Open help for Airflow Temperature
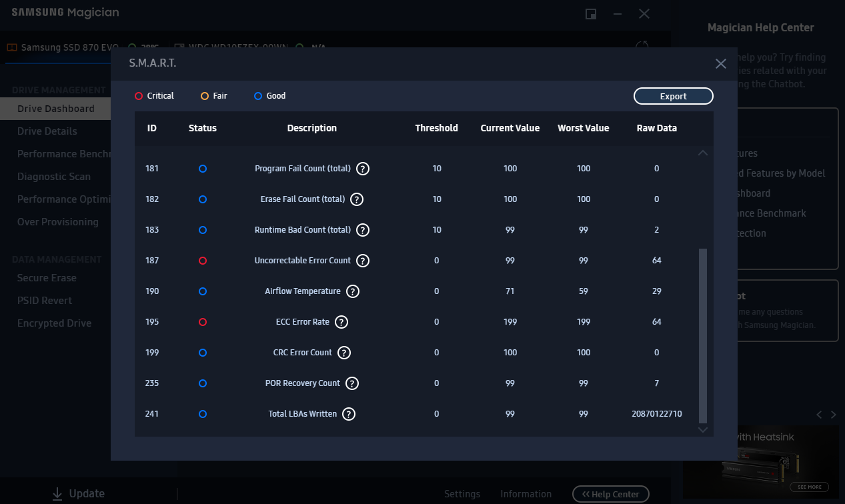The width and height of the screenshot is (845, 504). [x=353, y=291]
